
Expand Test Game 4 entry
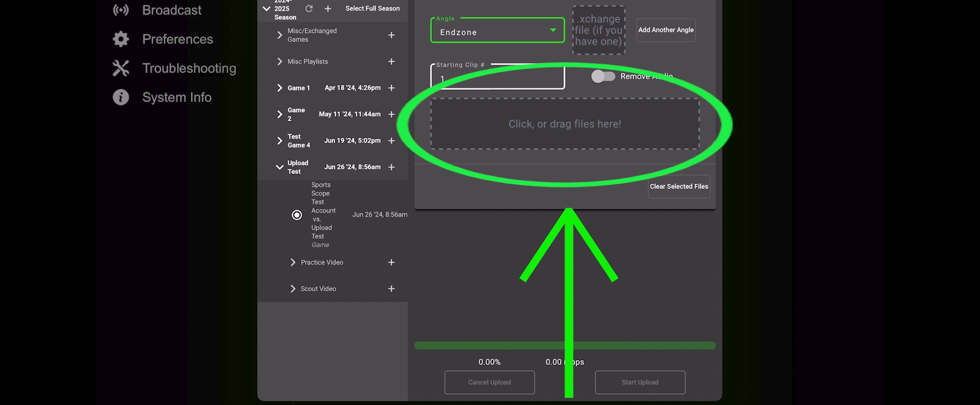point(279,141)
